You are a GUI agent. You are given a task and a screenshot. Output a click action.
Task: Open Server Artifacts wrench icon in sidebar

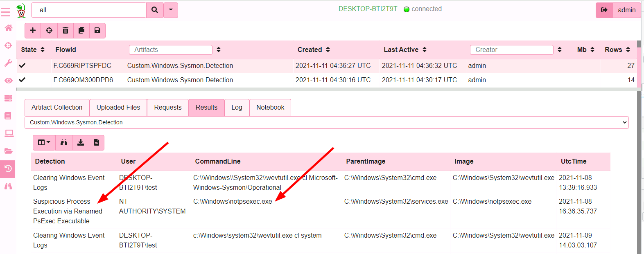click(8, 63)
